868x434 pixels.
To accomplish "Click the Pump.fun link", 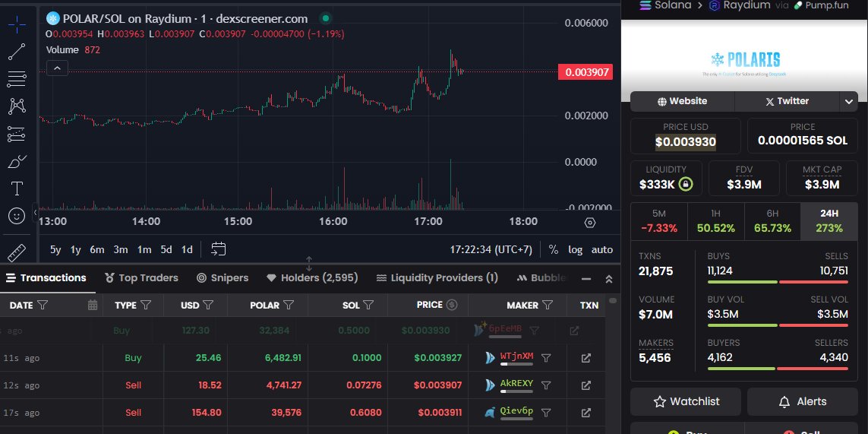I will [x=822, y=5].
